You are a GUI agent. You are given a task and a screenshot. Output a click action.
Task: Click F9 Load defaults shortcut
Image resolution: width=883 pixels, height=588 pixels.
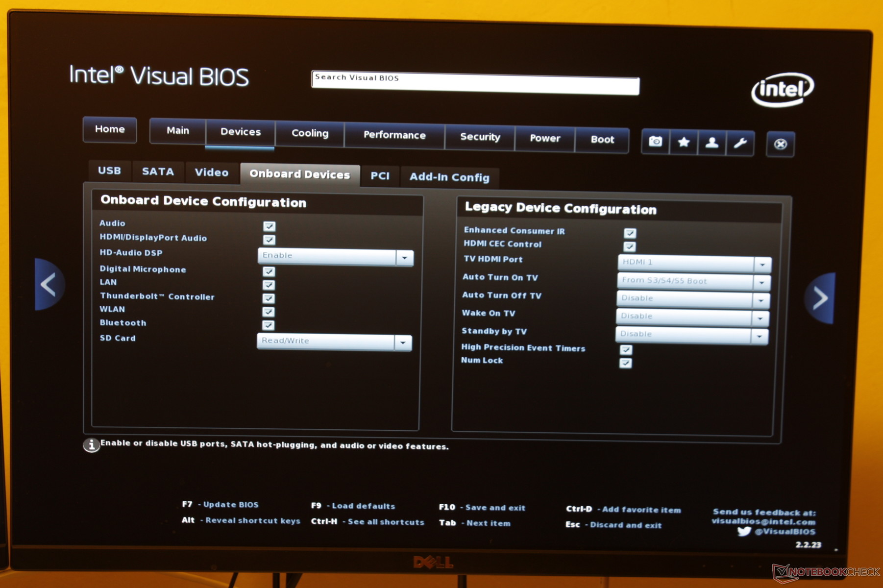click(353, 506)
